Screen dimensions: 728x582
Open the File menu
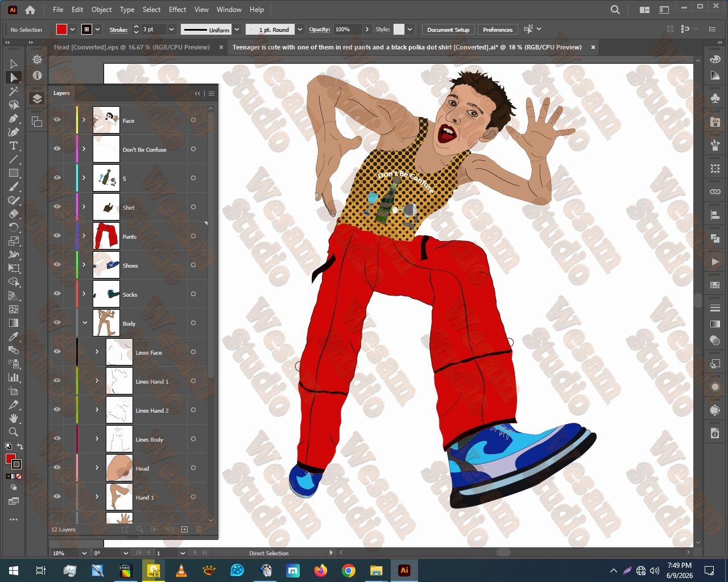58,10
